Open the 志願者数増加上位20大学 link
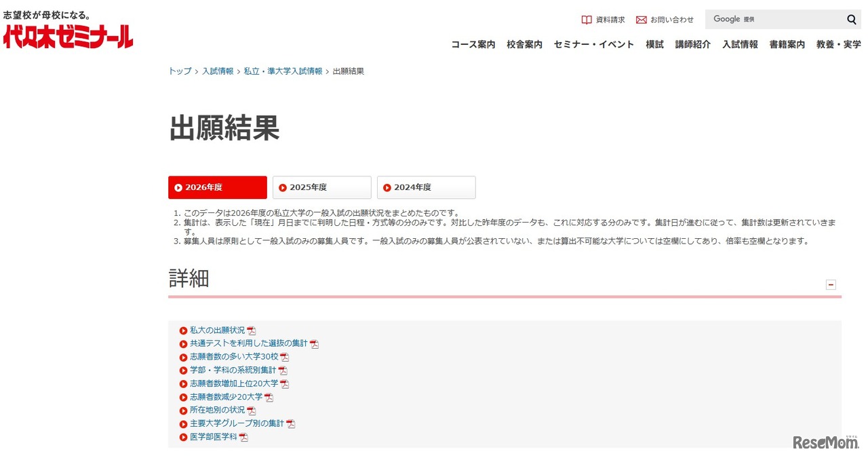Viewport: 868px width, 458px height. click(x=234, y=383)
